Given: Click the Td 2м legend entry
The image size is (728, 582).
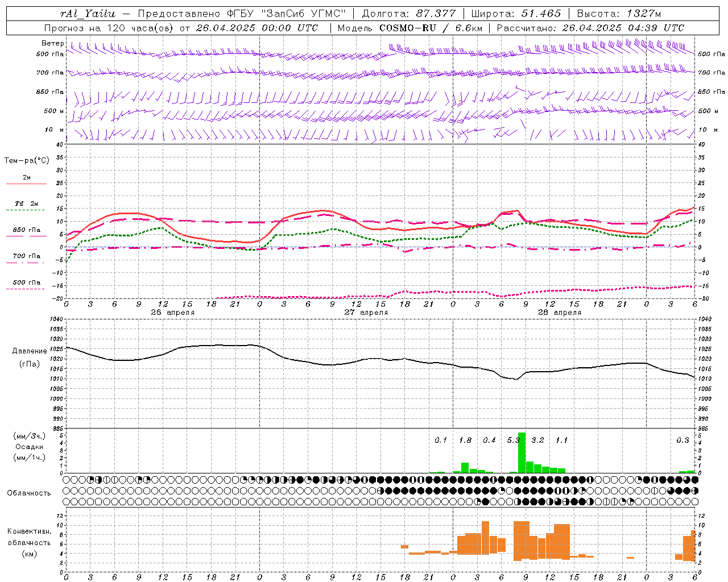Looking at the screenshot, I should pos(26,203).
